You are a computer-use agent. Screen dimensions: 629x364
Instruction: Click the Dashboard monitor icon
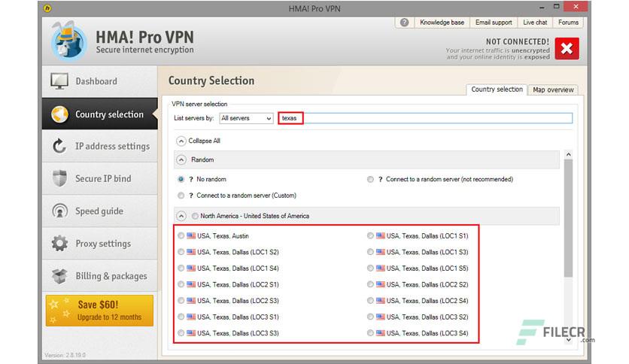pyautogui.click(x=59, y=81)
